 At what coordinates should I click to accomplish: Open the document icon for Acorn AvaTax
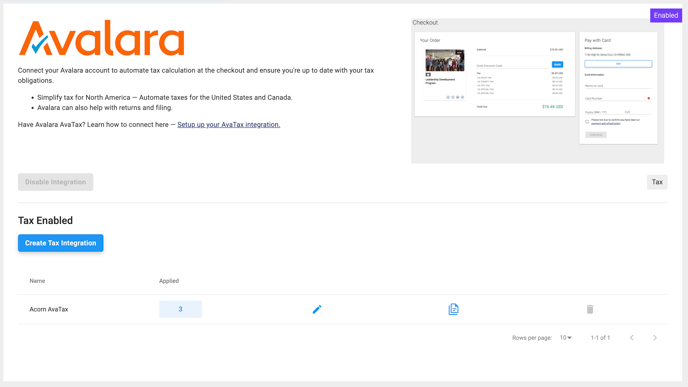point(453,309)
